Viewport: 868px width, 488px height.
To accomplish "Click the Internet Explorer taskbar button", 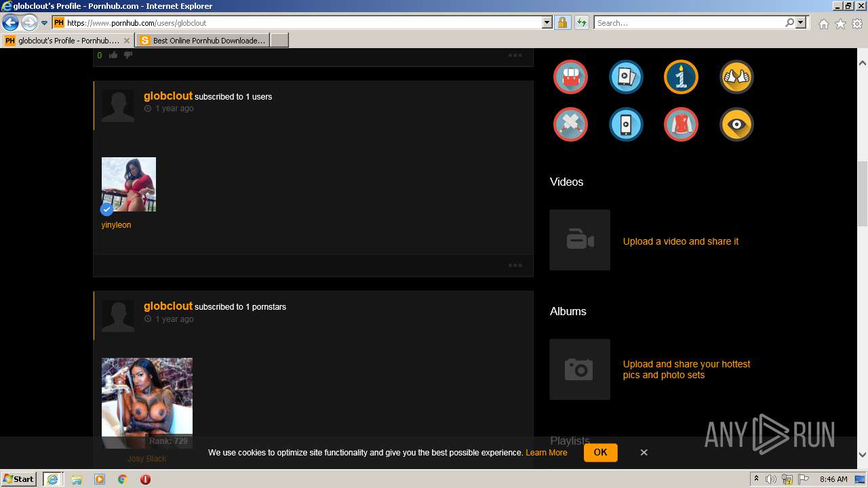I will pos(53,479).
